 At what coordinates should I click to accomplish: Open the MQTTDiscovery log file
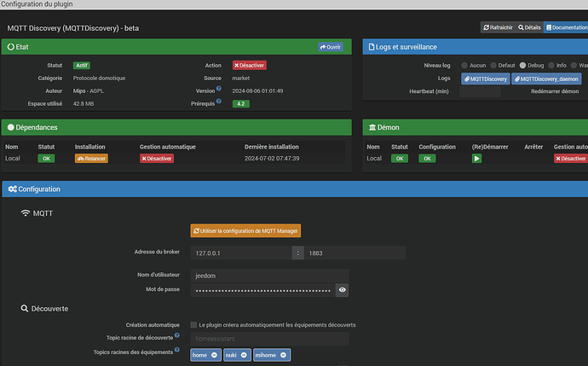coord(485,78)
